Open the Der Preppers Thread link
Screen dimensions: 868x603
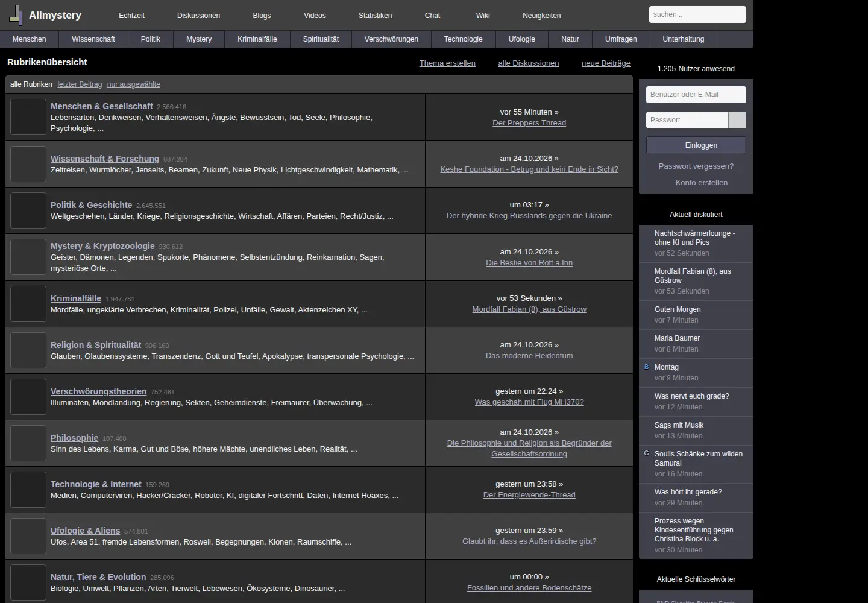point(529,123)
